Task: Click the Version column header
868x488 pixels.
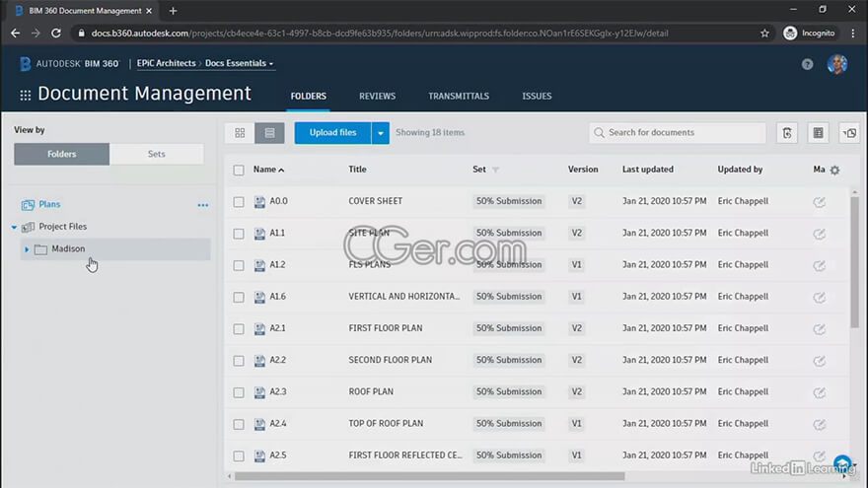Action: click(583, 170)
